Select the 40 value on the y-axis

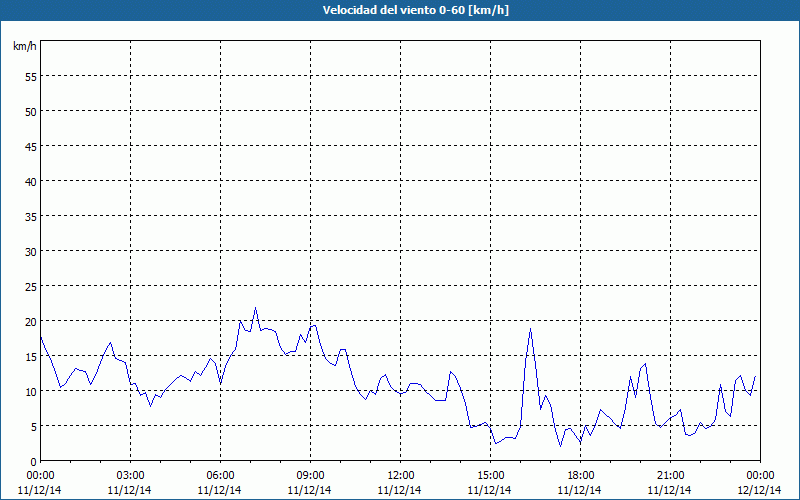(x=31, y=182)
